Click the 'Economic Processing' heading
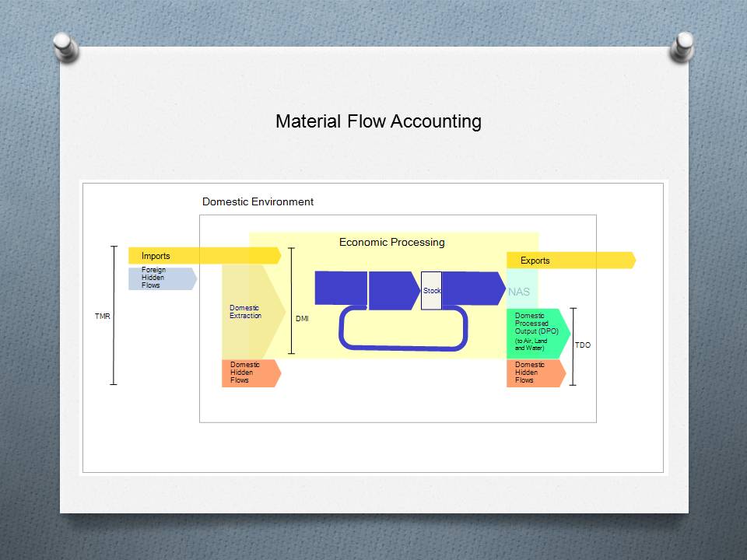 pos(391,243)
